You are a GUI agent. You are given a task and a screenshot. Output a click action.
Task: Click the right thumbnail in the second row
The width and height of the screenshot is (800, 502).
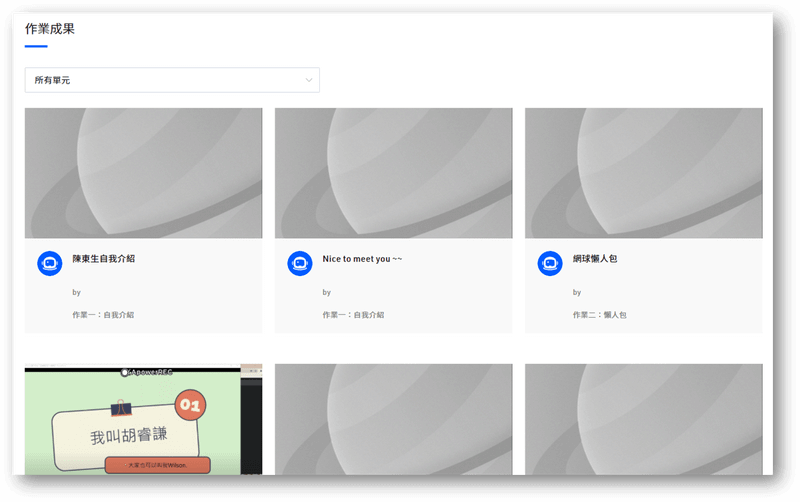click(643, 419)
